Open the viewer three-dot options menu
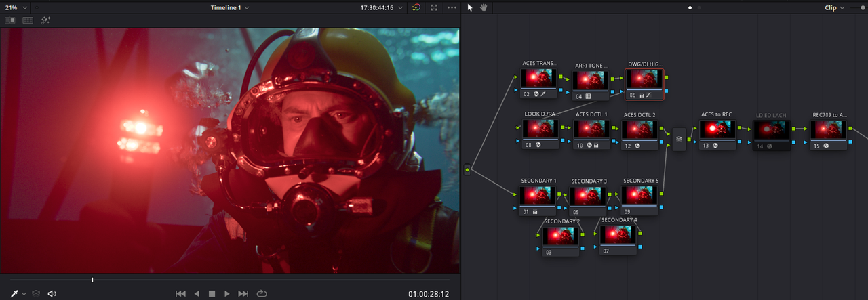The width and height of the screenshot is (868, 300). (452, 7)
